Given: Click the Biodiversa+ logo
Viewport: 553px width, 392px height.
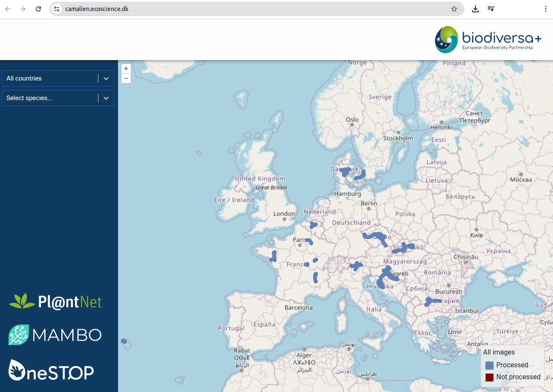Looking at the screenshot, I should tap(488, 40).
